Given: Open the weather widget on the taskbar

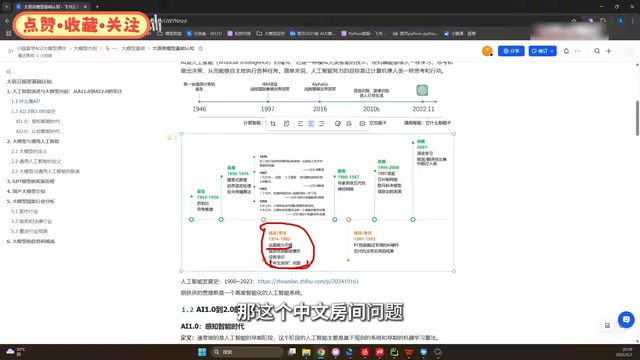Looking at the screenshot, I should [16, 352].
